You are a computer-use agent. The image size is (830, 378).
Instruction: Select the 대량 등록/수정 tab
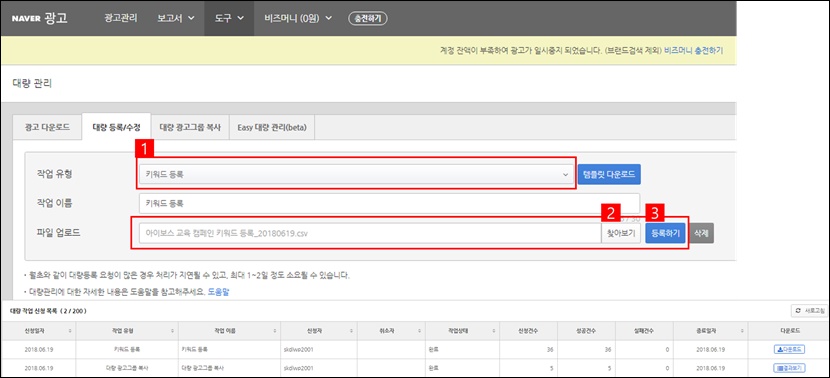116,127
